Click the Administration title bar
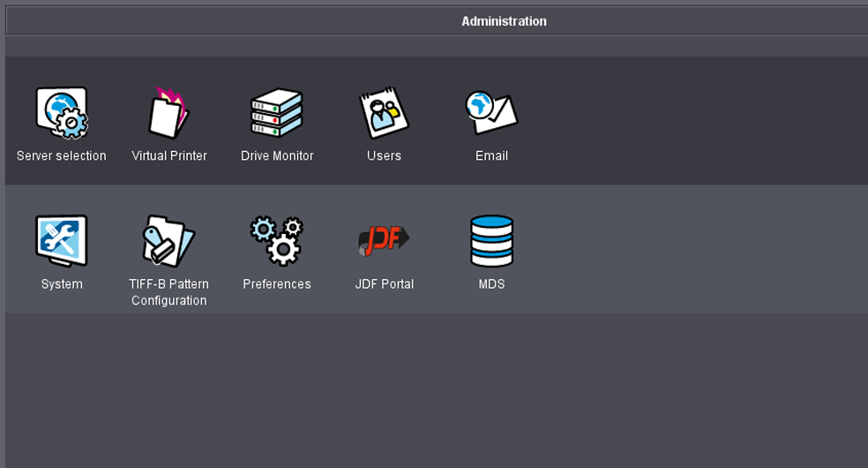This screenshot has width=868, height=468. (504, 21)
